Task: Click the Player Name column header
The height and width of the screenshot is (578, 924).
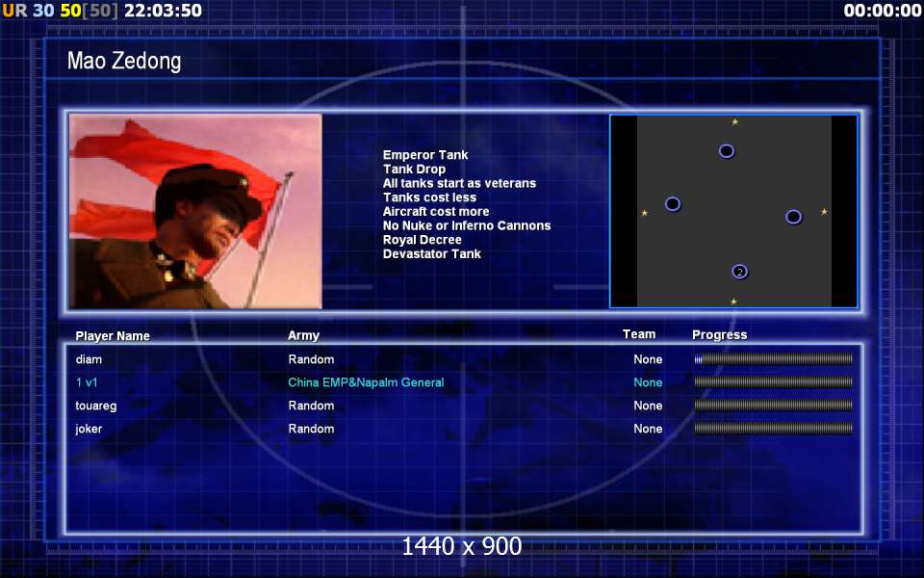Action: 113,335
